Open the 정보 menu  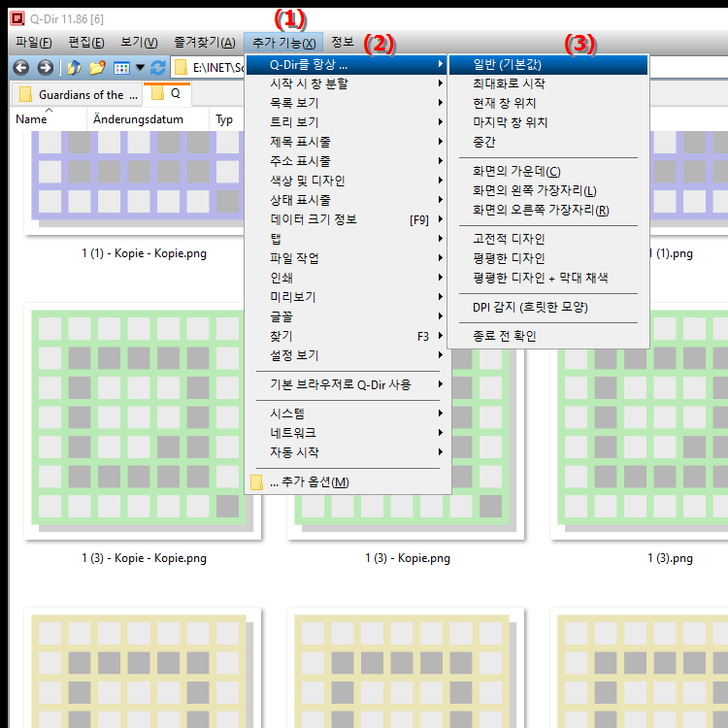343,43
